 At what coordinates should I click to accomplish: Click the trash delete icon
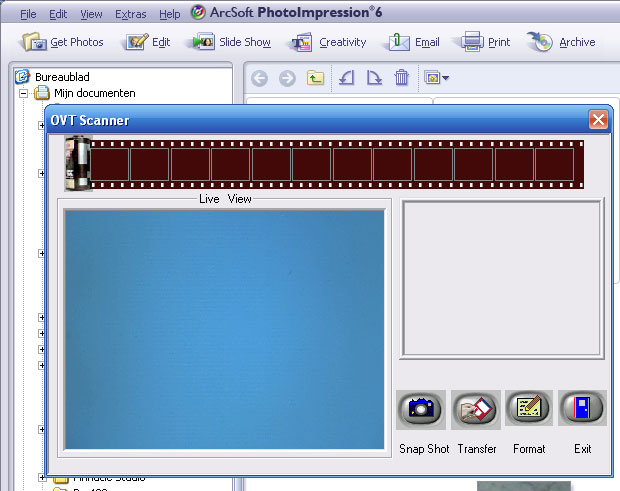[401, 77]
